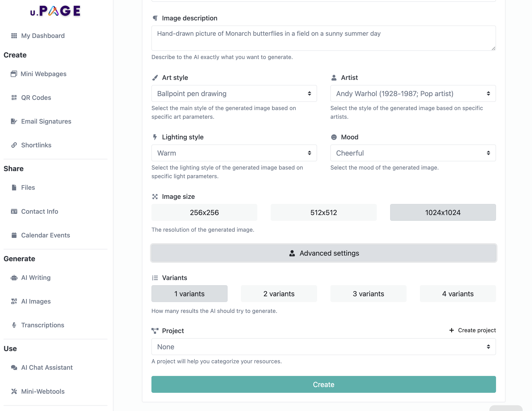Click the Create project link
Screen dimensions: 532x411
(x=472, y=330)
